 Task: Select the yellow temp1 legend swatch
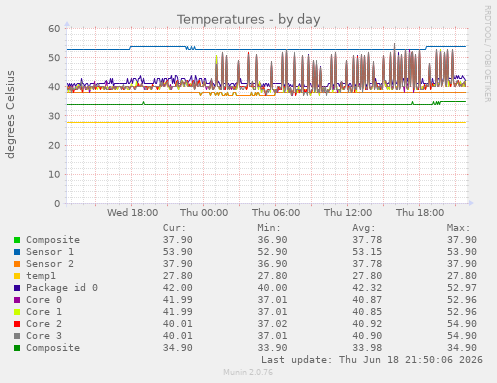coord(17,276)
